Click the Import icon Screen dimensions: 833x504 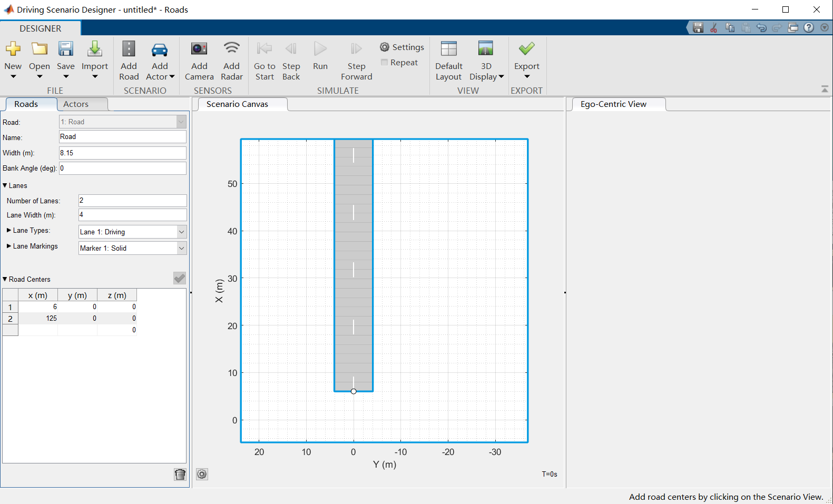point(95,50)
